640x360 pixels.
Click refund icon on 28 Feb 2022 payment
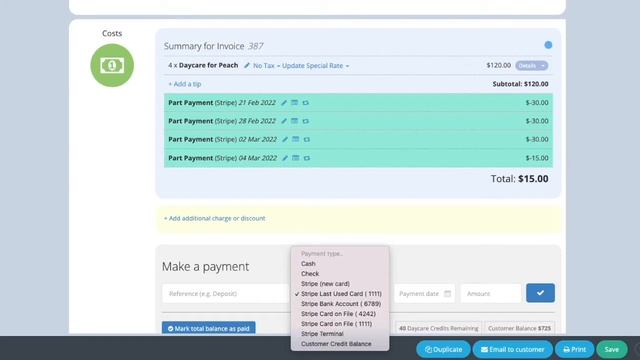[305, 121]
